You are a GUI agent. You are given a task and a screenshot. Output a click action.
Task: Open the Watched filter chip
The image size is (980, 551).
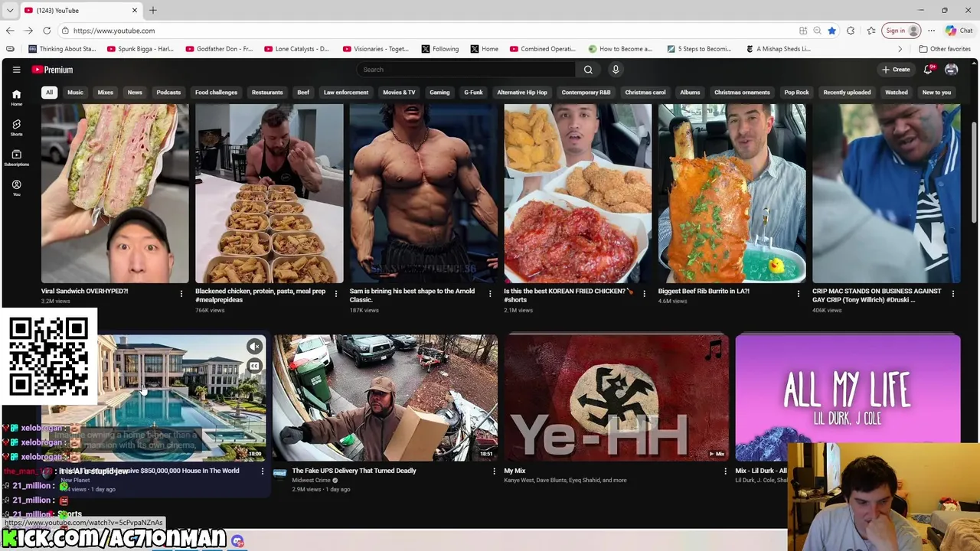(x=897, y=93)
